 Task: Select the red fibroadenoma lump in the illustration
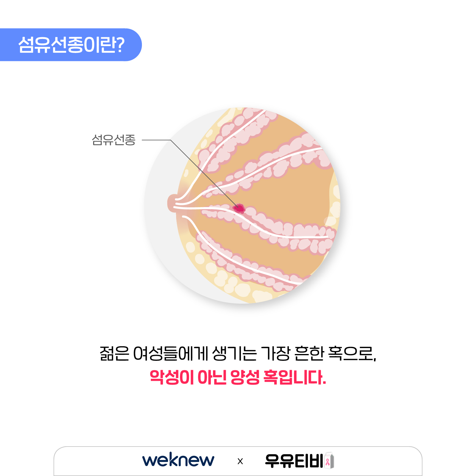pyautogui.click(x=239, y=208)
